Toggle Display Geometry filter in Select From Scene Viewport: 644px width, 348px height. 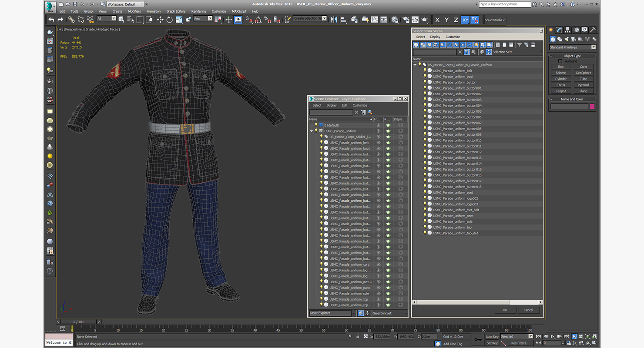416,44
